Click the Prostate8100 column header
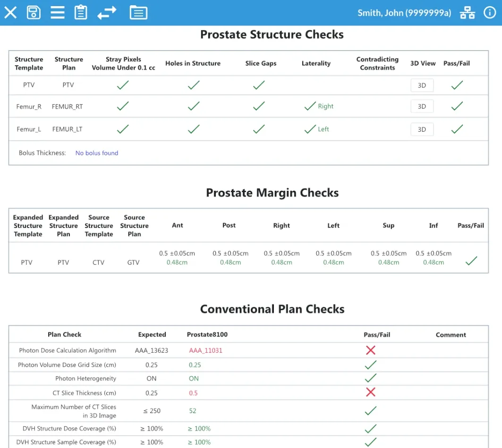The image size is (502, 448). (207, 335)
